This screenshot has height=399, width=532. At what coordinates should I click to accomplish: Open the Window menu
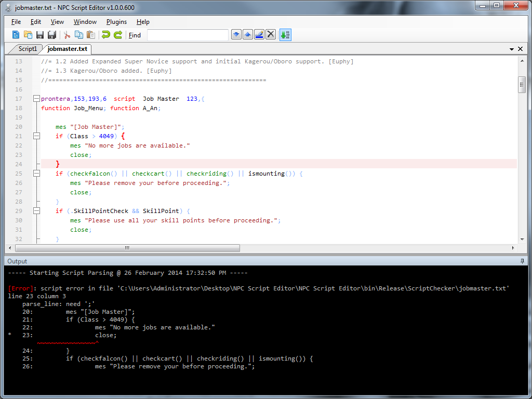(x=85, y=22)
